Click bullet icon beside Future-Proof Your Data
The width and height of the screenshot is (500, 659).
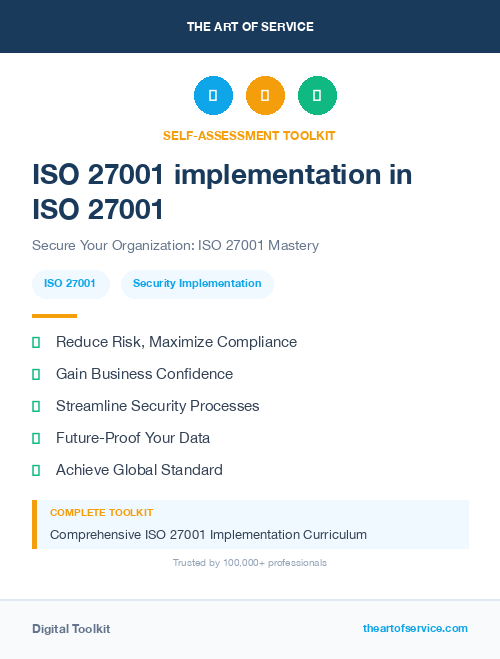click(x=36, y=438)
